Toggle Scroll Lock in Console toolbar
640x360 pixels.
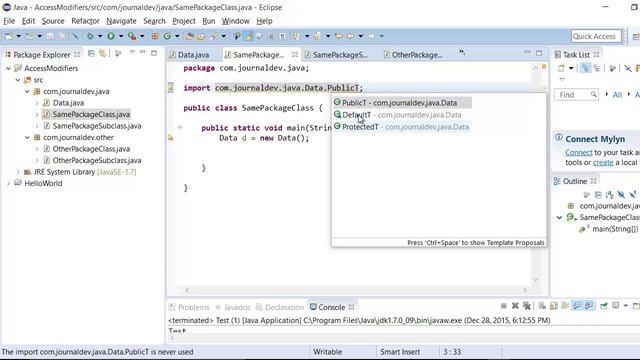click(x=554, y=306)
